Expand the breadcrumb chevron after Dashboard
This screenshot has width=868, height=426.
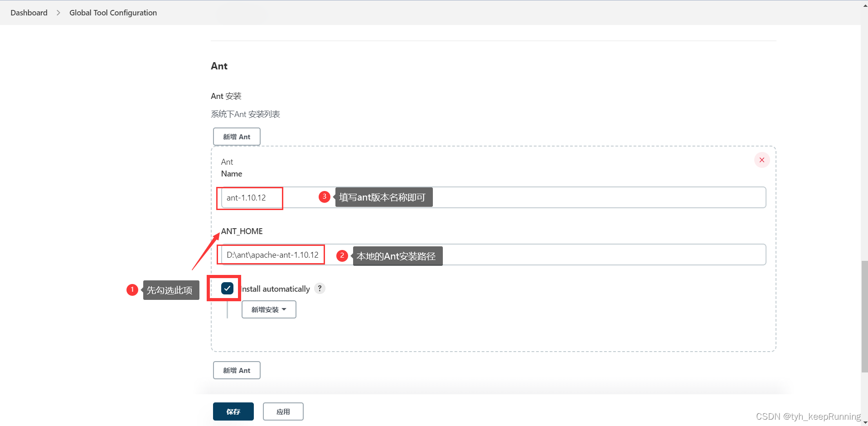coord(58,13)
